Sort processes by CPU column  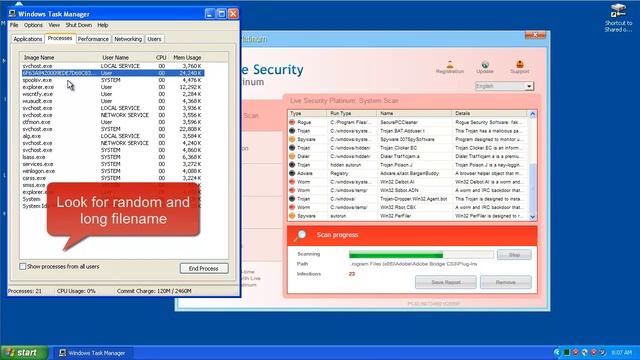[161, 58]
